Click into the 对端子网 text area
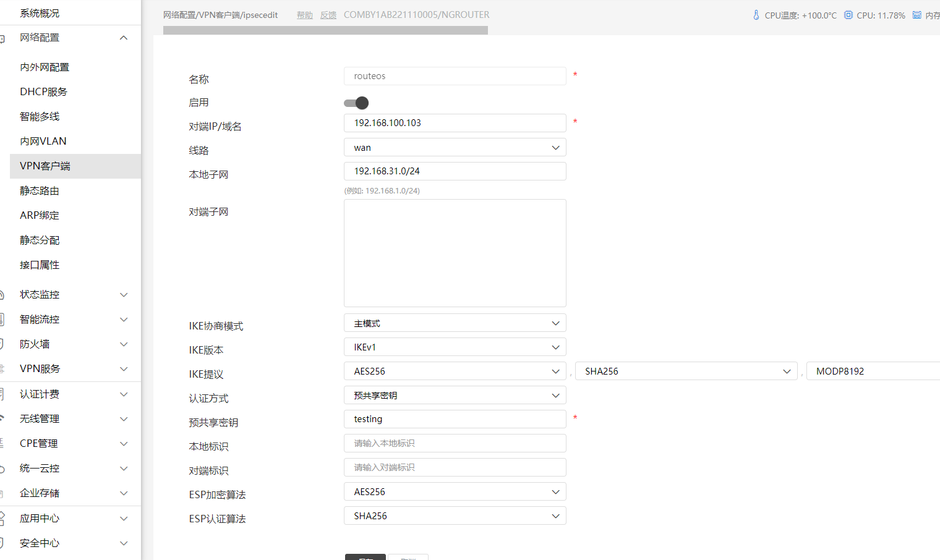This screenshot has width=940, height=560. pyautogui.click(x=455, y=253)
